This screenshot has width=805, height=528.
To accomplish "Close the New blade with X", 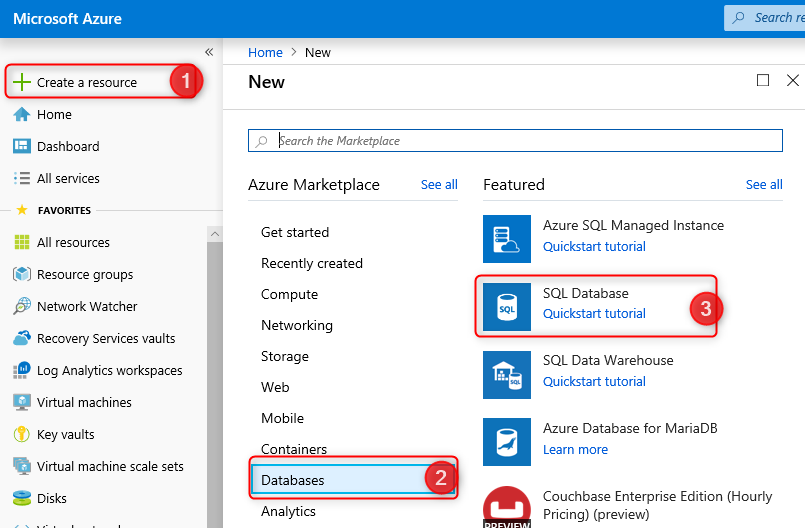I will point(793,80).
